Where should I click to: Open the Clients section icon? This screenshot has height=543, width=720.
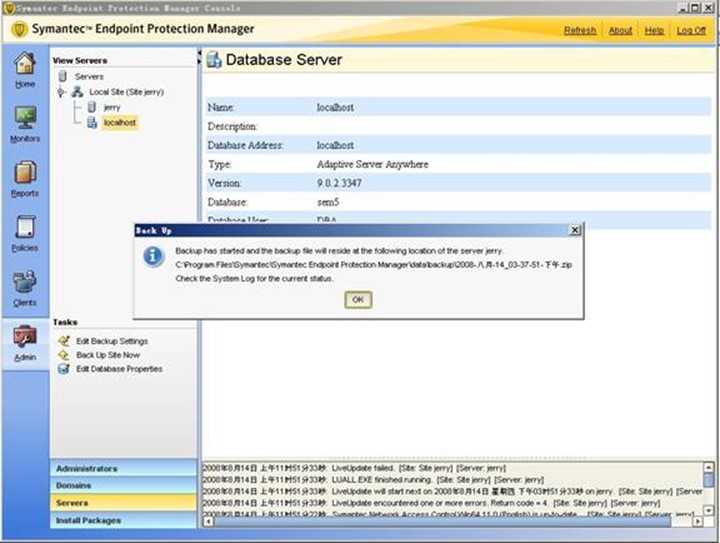[x=25, y=281]
